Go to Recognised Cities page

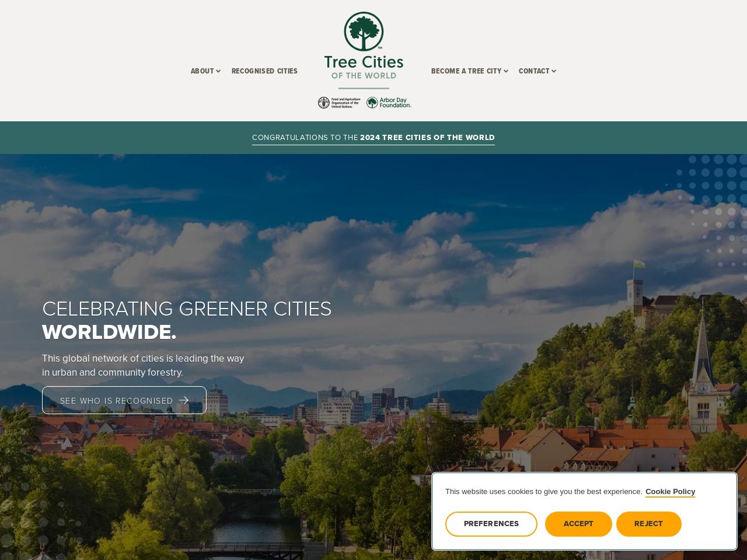(264, 71)
